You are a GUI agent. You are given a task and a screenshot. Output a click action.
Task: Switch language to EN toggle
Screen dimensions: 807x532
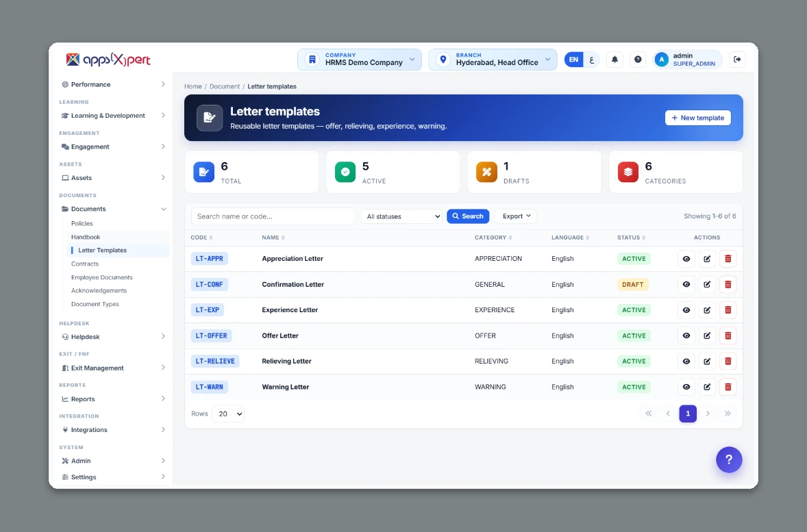(573, 60)
